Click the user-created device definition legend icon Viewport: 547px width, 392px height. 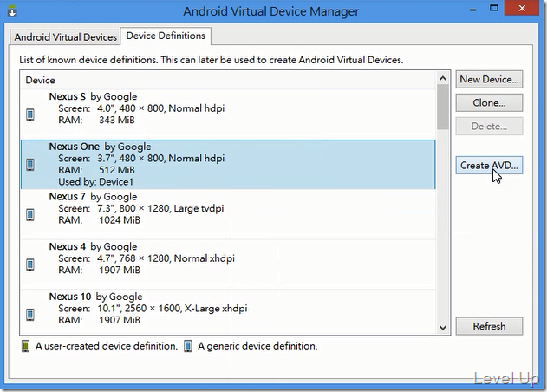point(25,346)
